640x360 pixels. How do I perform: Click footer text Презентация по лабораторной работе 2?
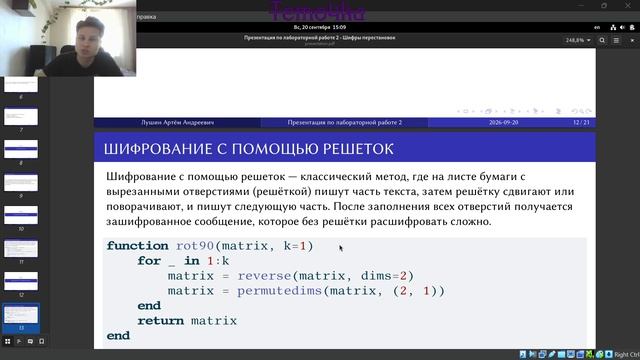click(x=344, y=122)
